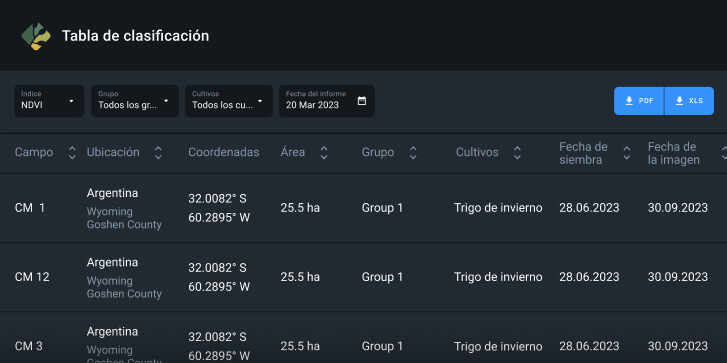
Task: Sort table by Área column arrows
Action: click(324, 153)
